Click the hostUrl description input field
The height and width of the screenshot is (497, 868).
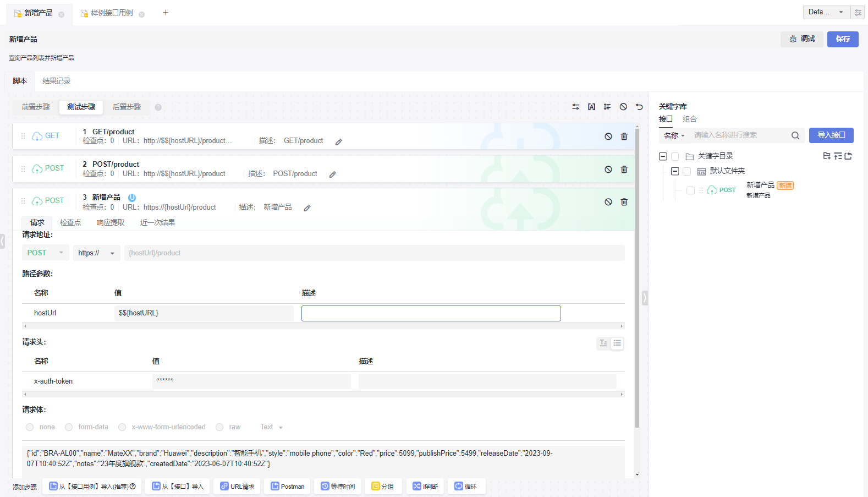pyautogui.click(x=431, y=313)
